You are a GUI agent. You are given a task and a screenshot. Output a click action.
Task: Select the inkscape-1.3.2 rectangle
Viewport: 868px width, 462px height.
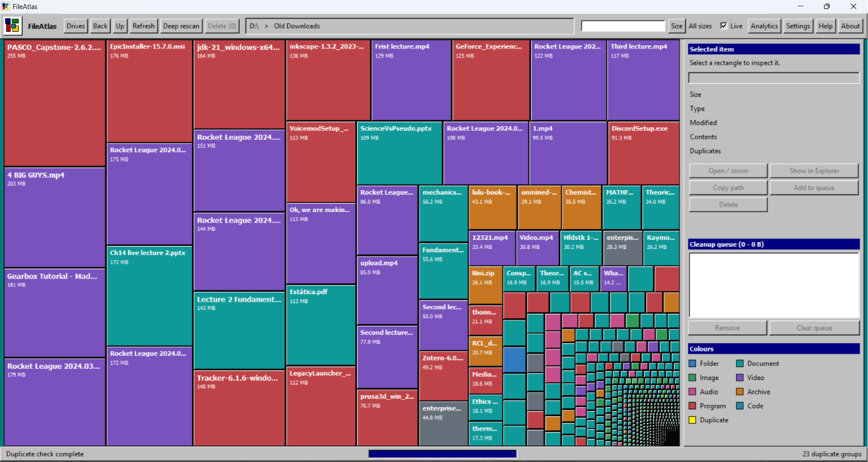tap(329, 80)
